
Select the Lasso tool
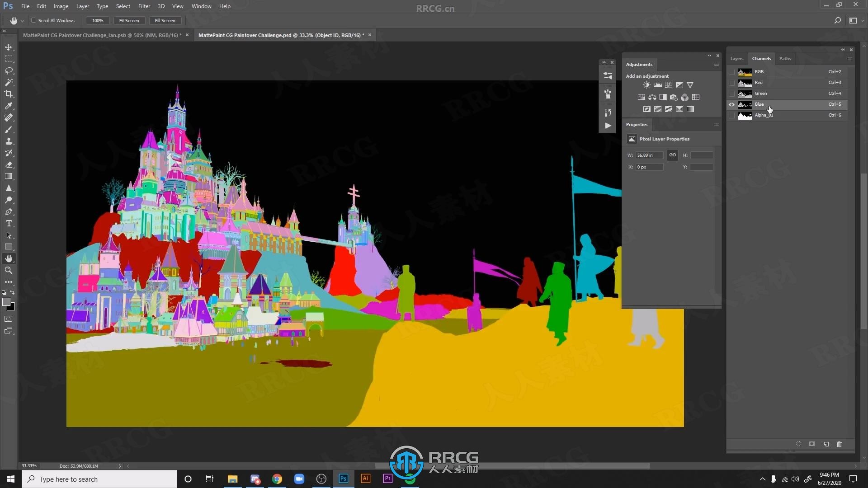coord(9,70)
